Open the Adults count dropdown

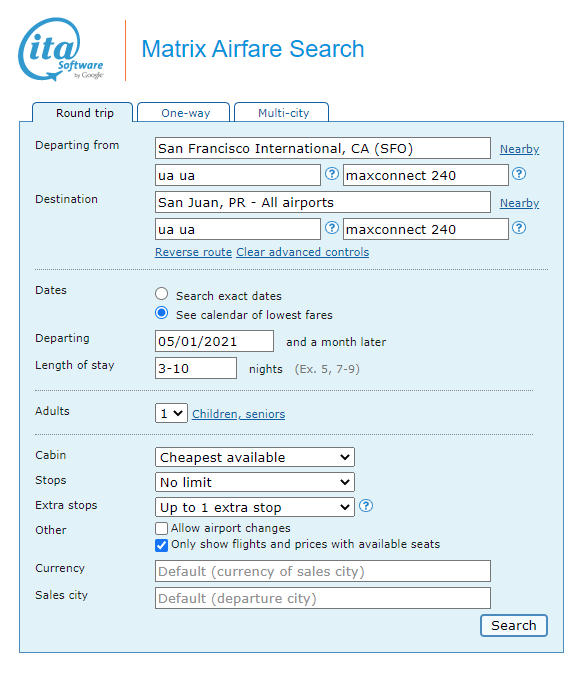click(171, 413)
